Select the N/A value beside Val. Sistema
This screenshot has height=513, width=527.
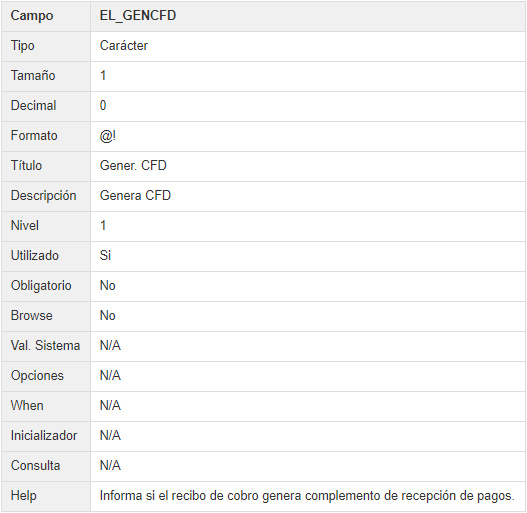point(110,346)
